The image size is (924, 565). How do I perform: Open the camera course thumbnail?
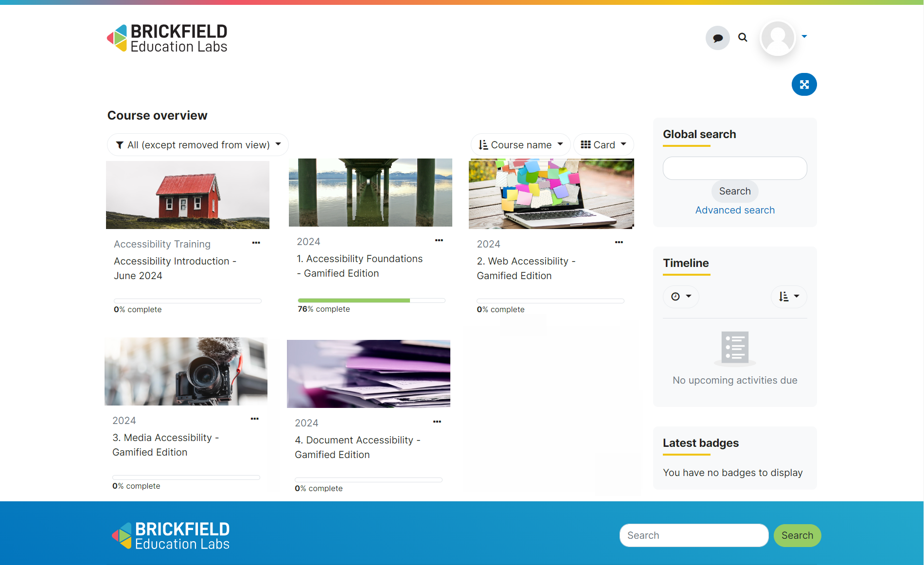coord(186,371)
